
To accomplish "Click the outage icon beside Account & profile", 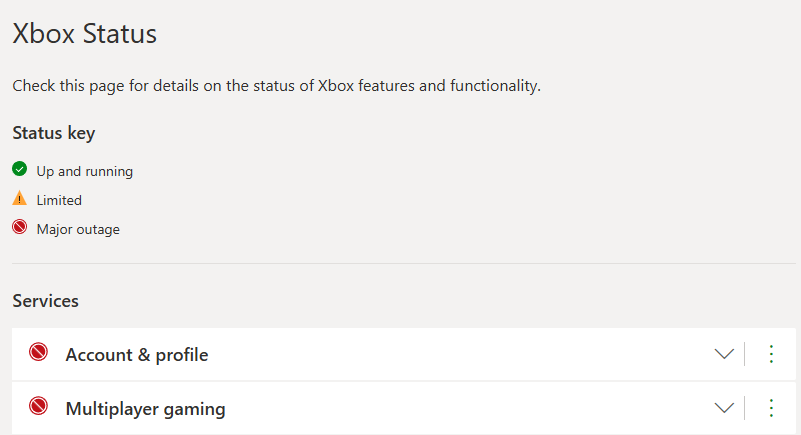I will point(38,352).
